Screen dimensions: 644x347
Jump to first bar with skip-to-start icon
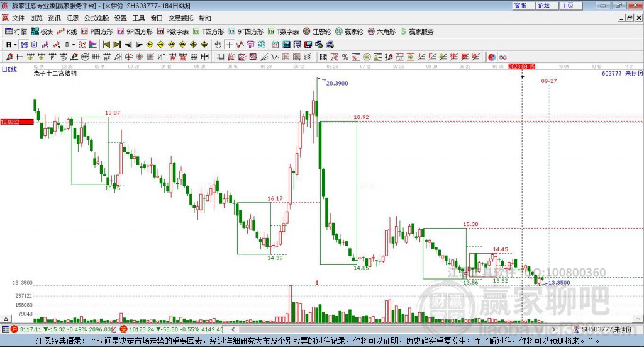106,45
